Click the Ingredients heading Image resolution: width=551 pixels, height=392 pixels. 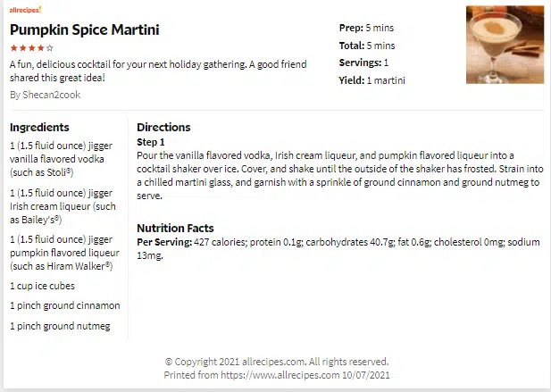pyautogui.click(x=39, y=127)
